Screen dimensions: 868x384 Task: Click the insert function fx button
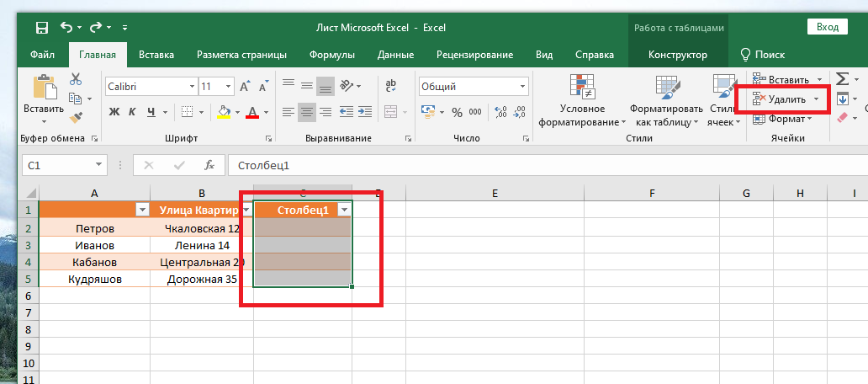pos(209,165)
